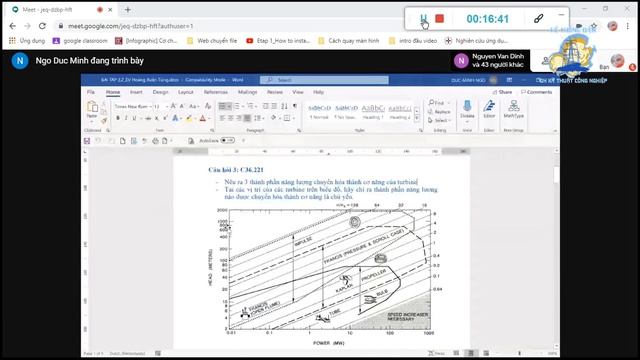This screenshot has width=640, height=360.
Task: Pause the screen recording
Action: [x=424, y=18]
